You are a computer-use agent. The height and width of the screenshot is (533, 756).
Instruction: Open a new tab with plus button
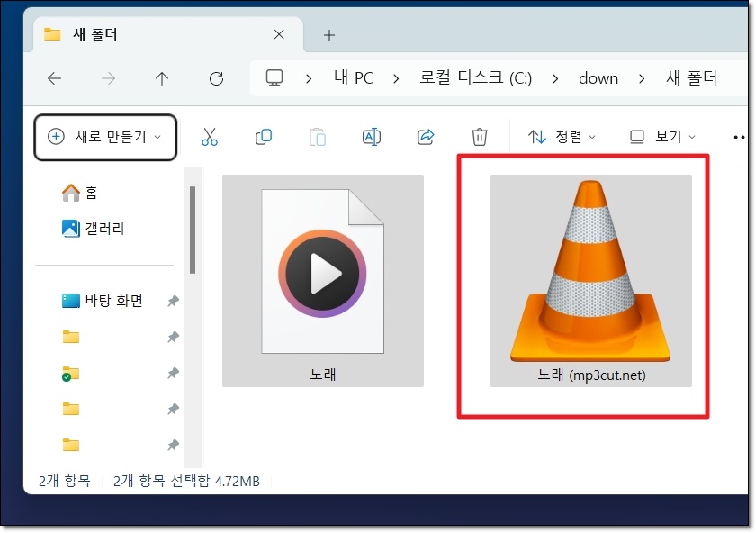point(329,35)
